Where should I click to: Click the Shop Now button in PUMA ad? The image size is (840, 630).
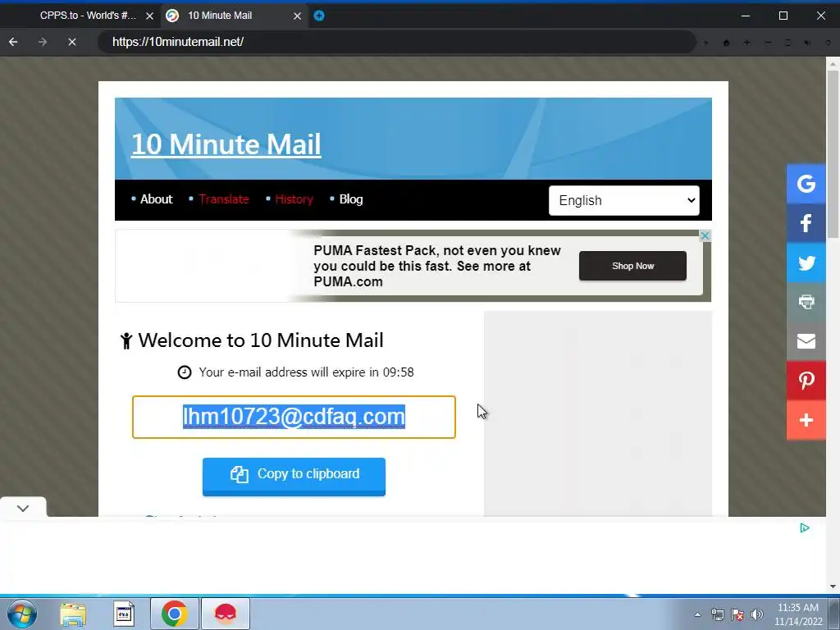point(632,266)
